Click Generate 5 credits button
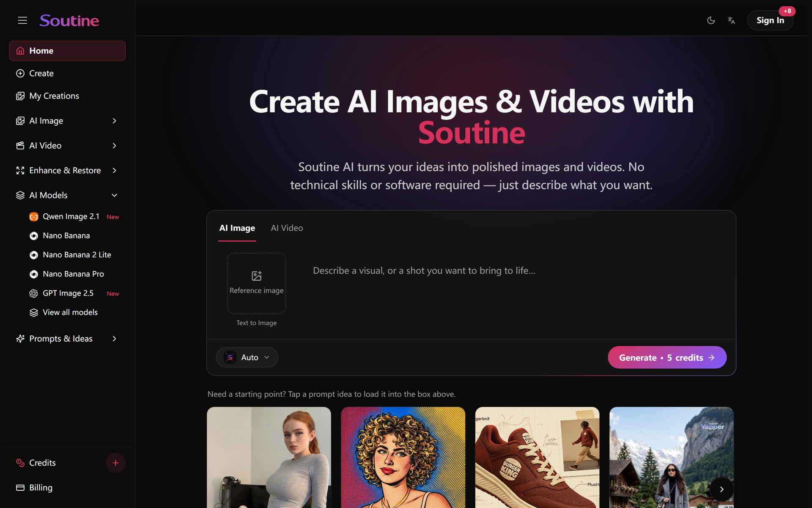812x508 pixels. (667, 358)
